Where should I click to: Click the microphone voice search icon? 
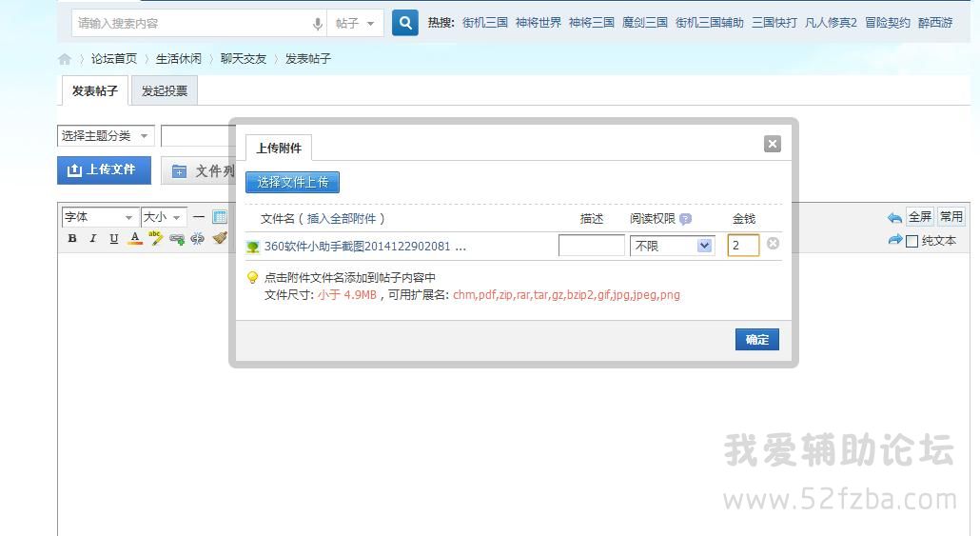(x=318, y=24)
